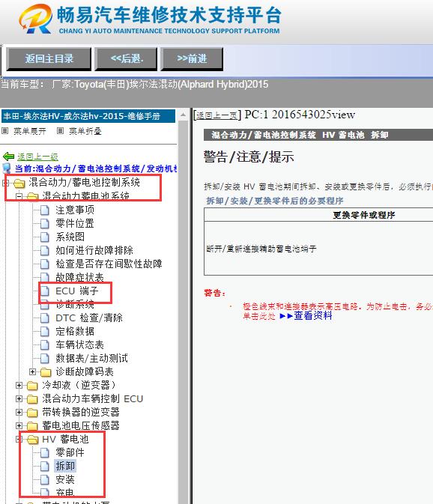The image size is (433, 504).
Task: Collapse the 混合动力蓄电池系统 folder
Action: [19, 195]
